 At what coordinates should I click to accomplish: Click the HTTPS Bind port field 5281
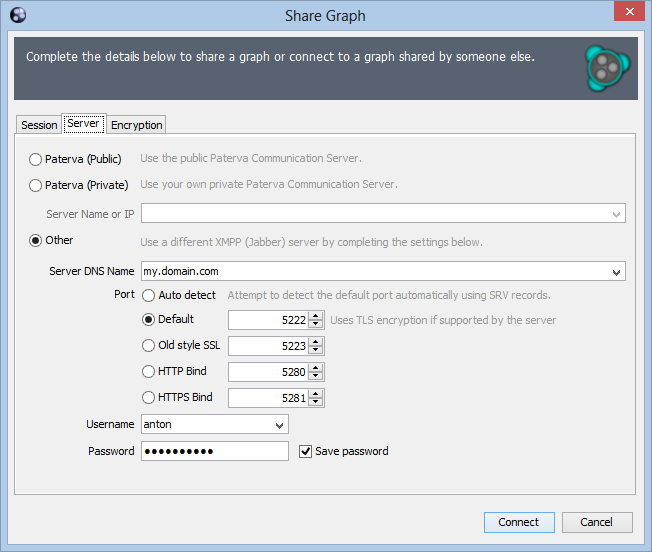click(268, 398)
